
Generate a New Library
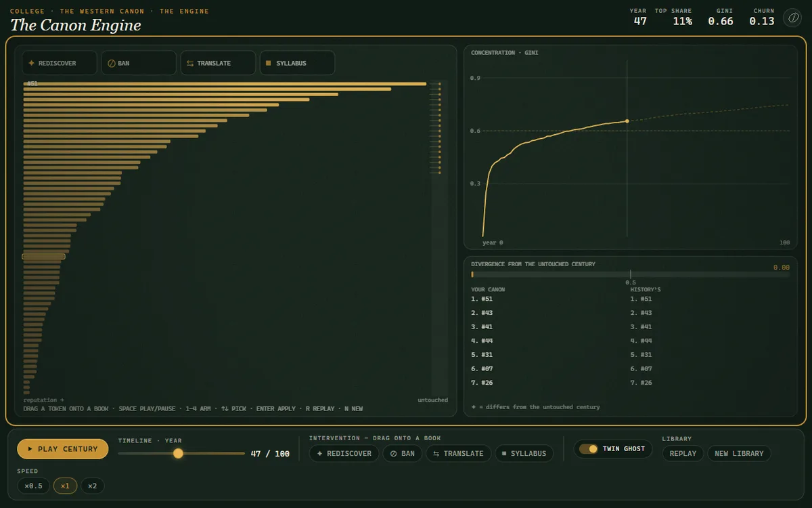click(x=739, y=453)
